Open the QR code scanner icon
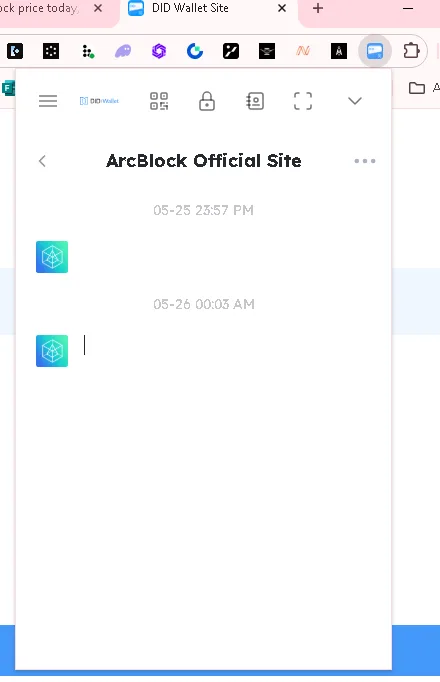This screenshot has width=440, height=682. click(x=159, y=101)
